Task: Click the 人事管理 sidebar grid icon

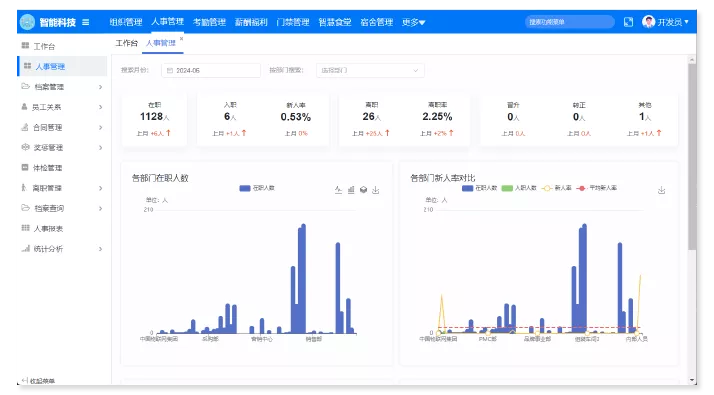Action: [x=27, y=66]
